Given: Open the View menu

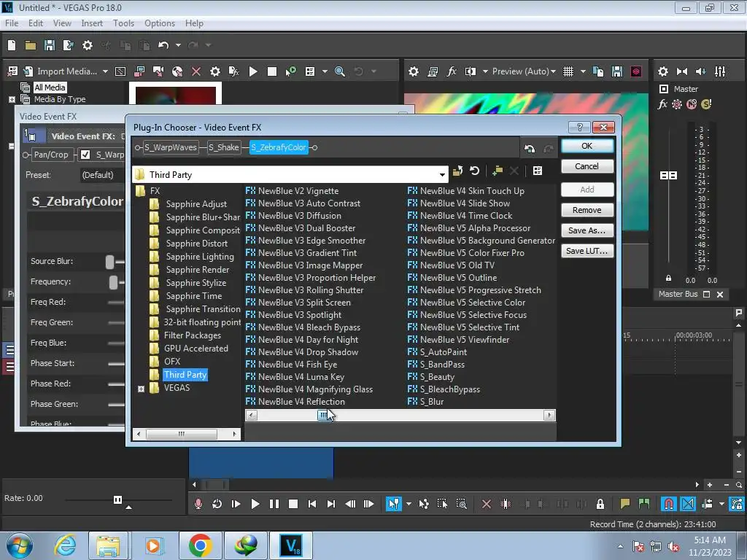Looking at the screenshot, I should click(x=62, y=23).
